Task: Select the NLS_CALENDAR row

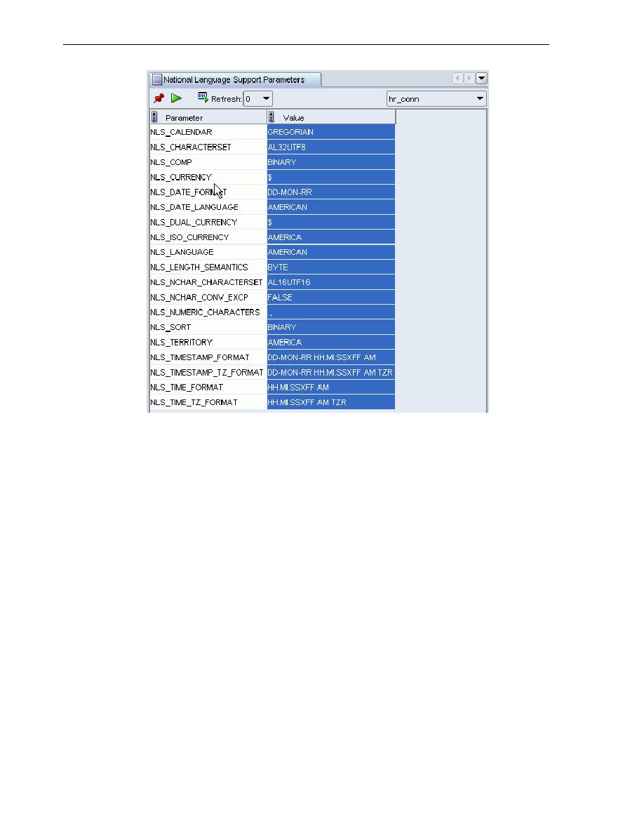Action: click(273, 132)
